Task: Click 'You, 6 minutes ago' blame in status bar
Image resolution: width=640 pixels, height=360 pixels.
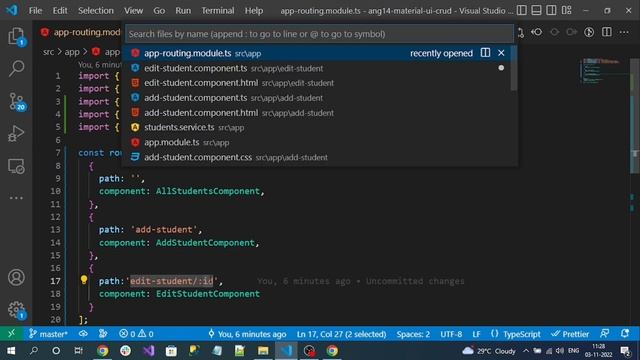Action: pos(247,334)
